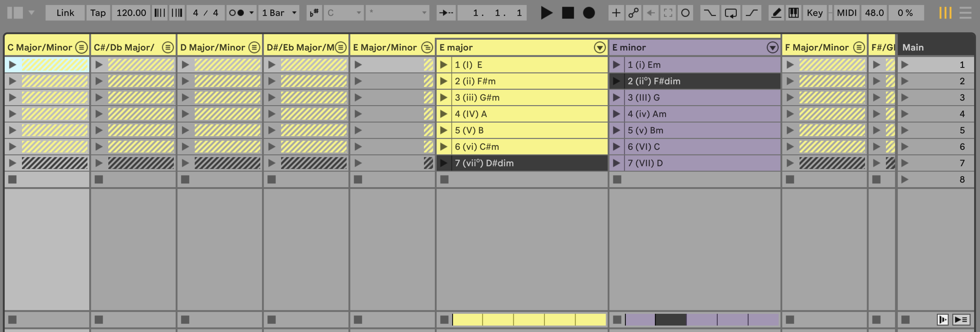Open the 1 Bar quantization dropdown
Viewport: 980px width, 332px height.
click(278, 13)
